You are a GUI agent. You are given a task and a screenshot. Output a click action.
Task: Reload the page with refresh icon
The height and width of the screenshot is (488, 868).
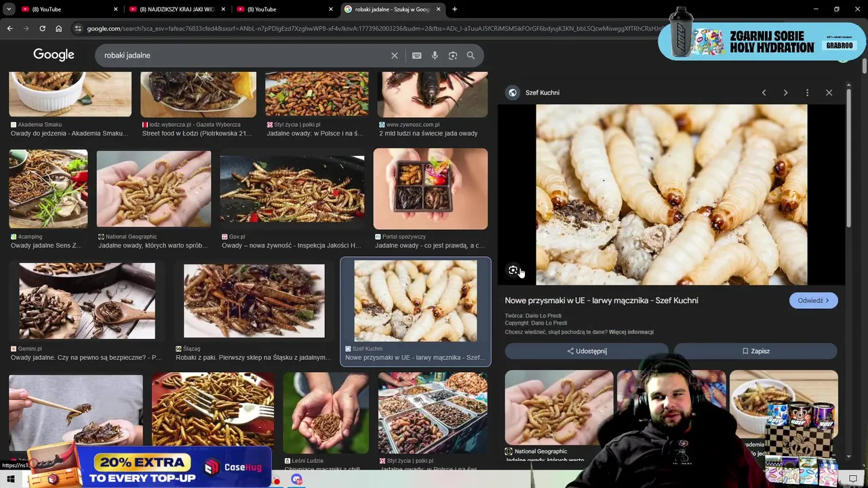coord(42,28)
